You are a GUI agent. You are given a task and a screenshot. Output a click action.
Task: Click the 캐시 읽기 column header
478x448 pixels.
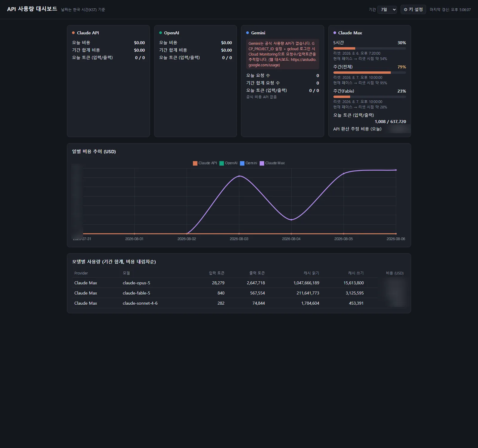(311, 273)
